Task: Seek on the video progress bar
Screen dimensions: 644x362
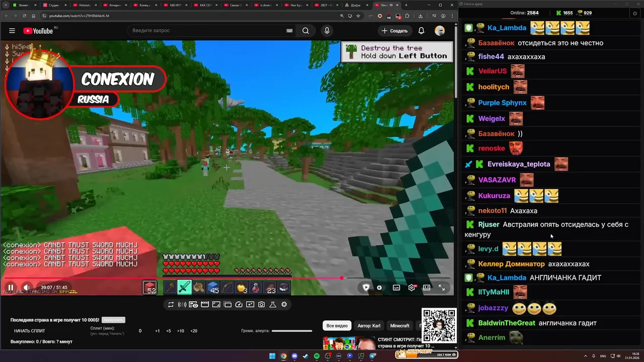Action: pos(227,278)
